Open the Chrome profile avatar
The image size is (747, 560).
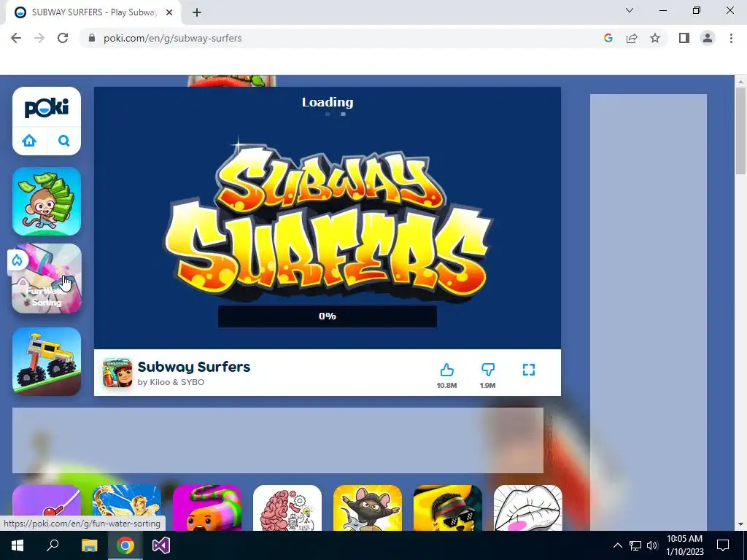coord(708,38)
